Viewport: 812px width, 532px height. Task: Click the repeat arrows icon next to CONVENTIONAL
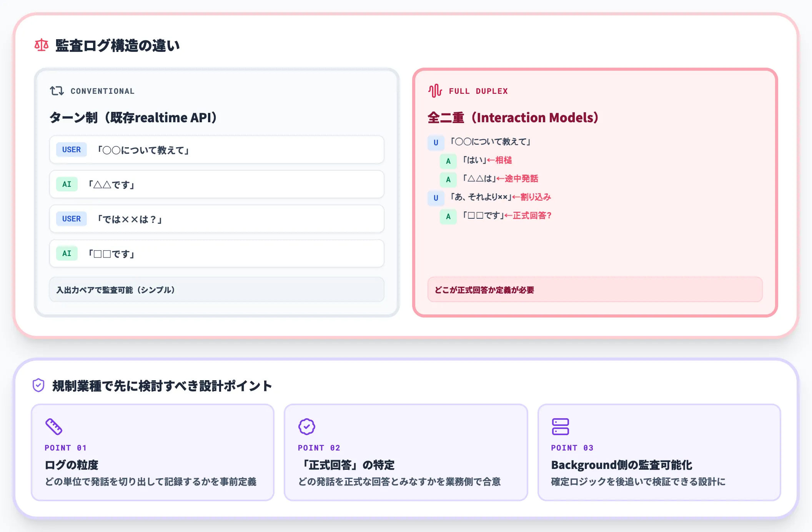tap(57, 91)
